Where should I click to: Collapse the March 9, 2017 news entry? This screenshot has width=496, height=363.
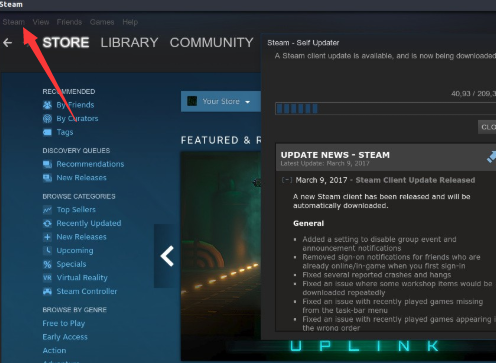click(287, 180)
